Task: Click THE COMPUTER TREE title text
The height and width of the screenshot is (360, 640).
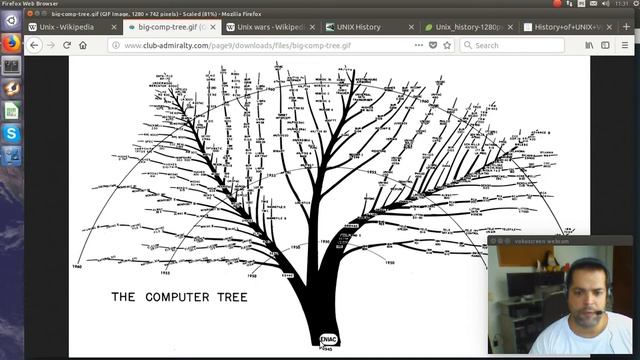Action: (x=180, y=297)
